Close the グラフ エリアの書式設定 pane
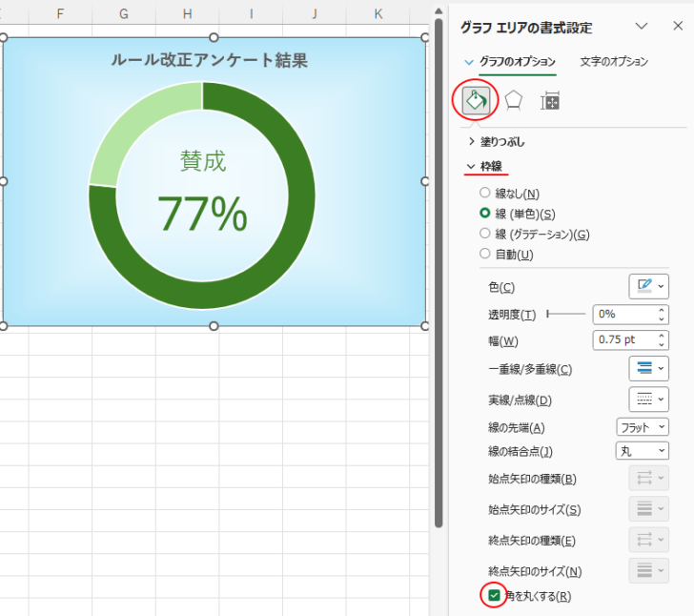 tap(678, 26)
